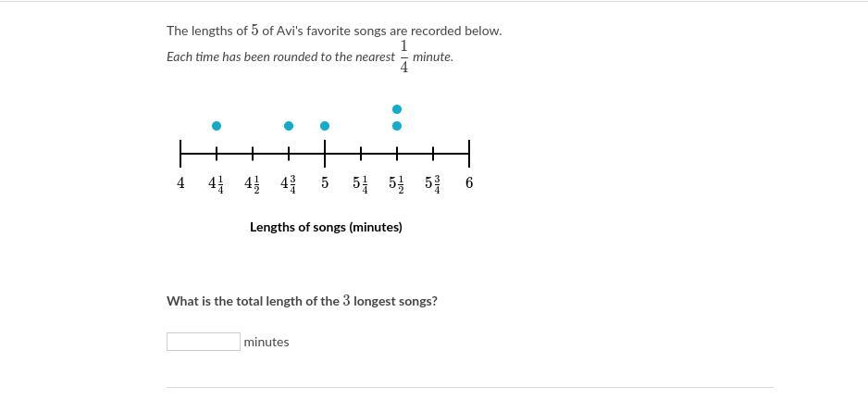
Task: Click the question about 3 longest songs
Action: pyautogui.click(x=302, y=301)
